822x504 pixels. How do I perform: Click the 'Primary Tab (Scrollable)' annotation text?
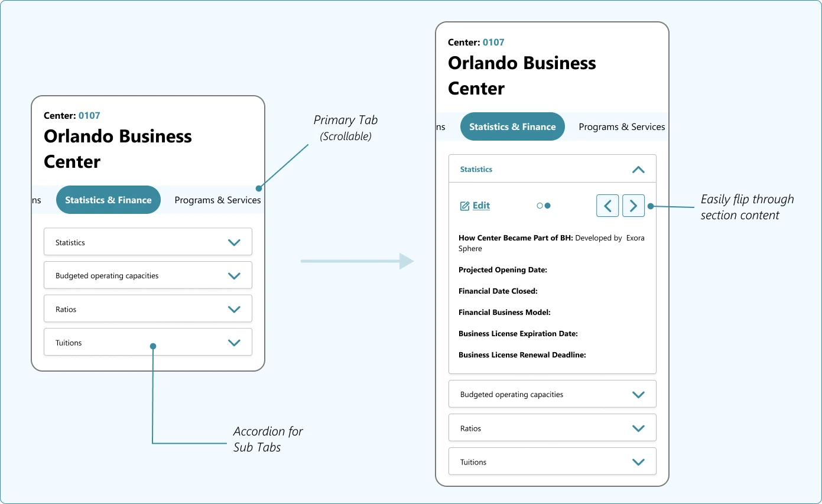click(x=346, y=128)
